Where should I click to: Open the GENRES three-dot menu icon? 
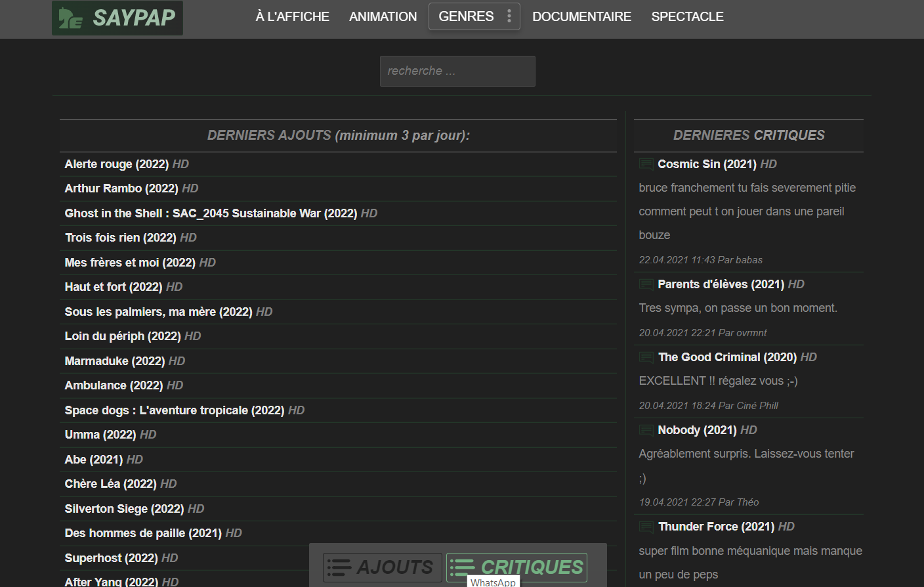[x=509, y=16]
